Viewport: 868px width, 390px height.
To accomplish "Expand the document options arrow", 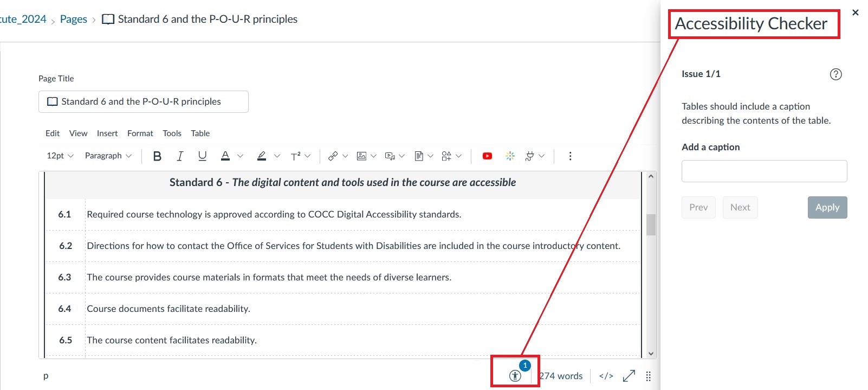I will click(x=430, y=156).
